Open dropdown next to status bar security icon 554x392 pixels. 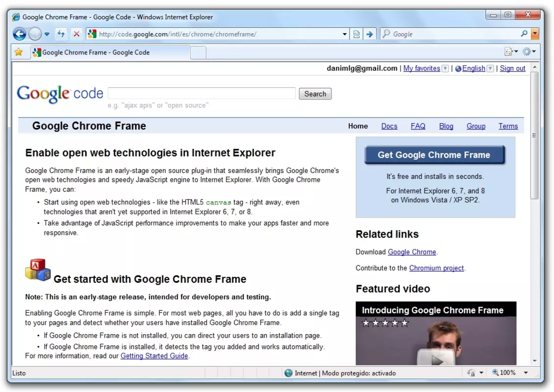coord(481,373)
